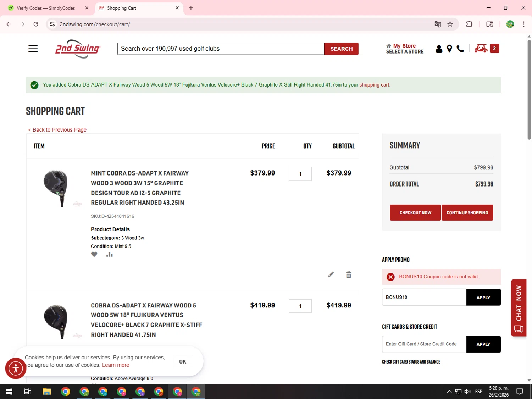This screenshot has height=399, width=532.
Task: Open the notification center icon
Action: point(520,392)
